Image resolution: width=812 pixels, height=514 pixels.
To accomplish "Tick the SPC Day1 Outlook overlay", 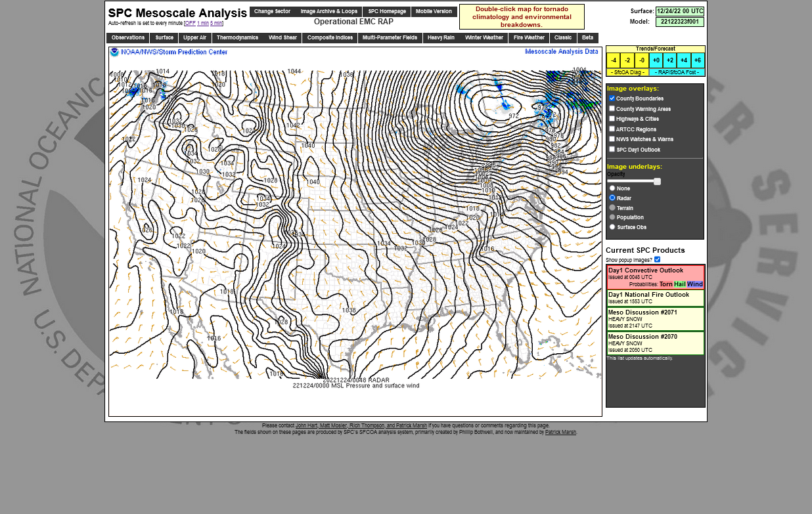I will (x=612, y=150).
